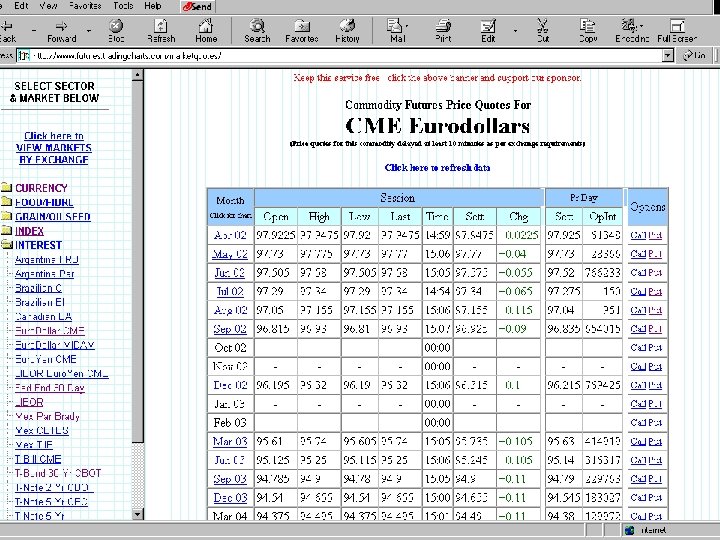
Task: Open Put options for Mar 03
Action: tap(655, 441)
